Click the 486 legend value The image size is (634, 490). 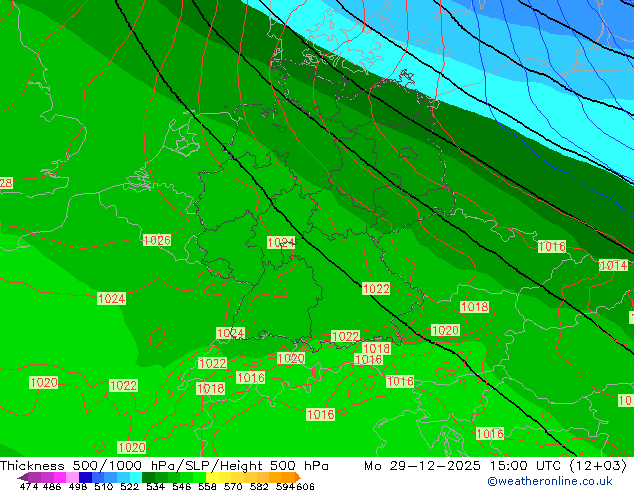[52, 486]
